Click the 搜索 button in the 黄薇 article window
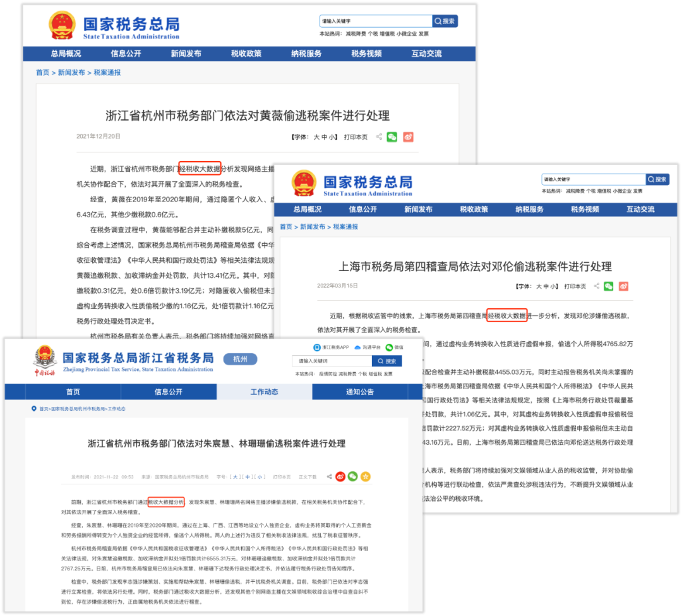Viewport: 682px width, 616px height. coord(445,21)
